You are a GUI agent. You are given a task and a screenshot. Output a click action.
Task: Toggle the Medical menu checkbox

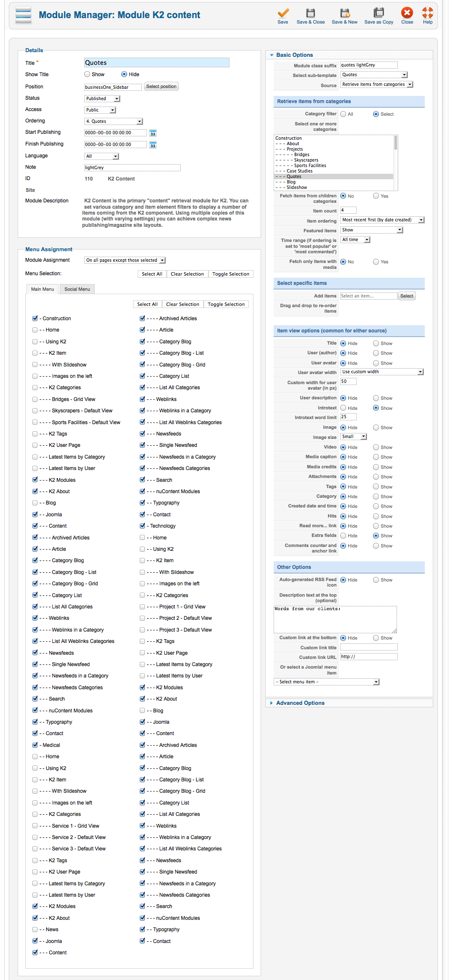[35, 745]
